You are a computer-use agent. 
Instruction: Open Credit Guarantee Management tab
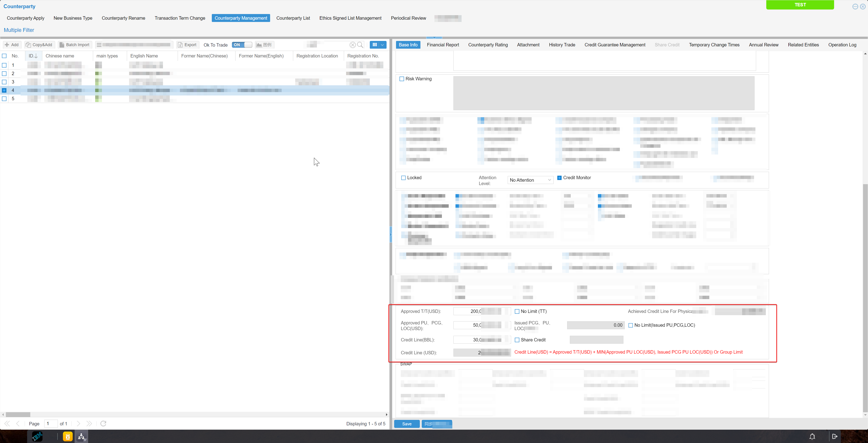click(x=615, y=45)
